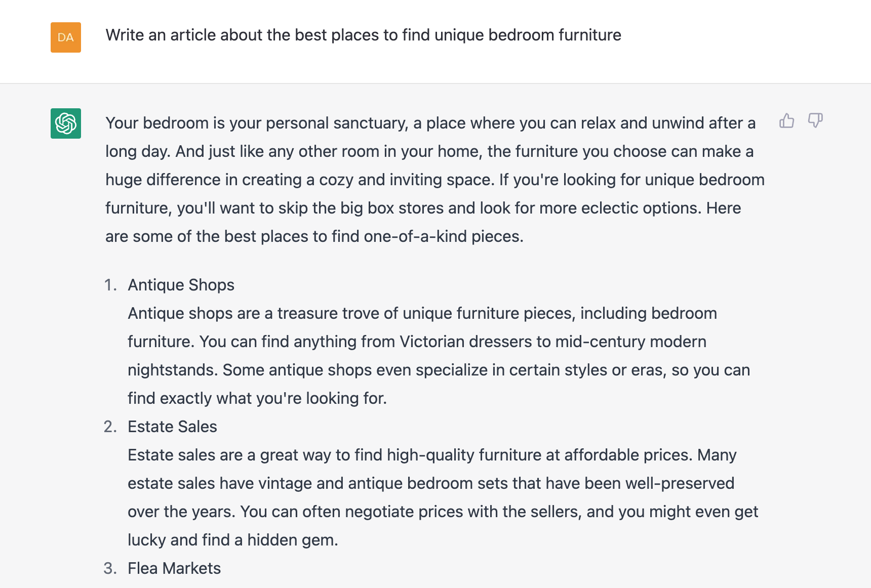Click list number 3 beside Flea Markets
This screenshot has height=588, width=871.
pos(110,568)
